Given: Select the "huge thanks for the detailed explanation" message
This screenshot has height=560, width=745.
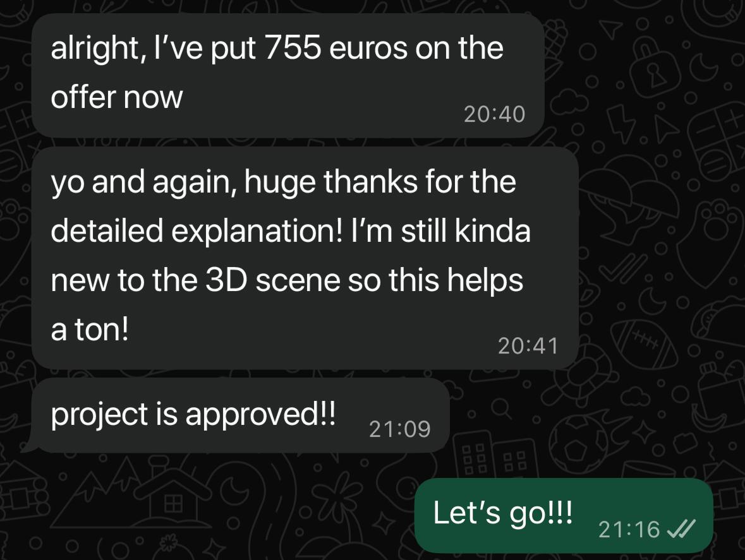Looking at the screenshot, I should coord(305,258).
